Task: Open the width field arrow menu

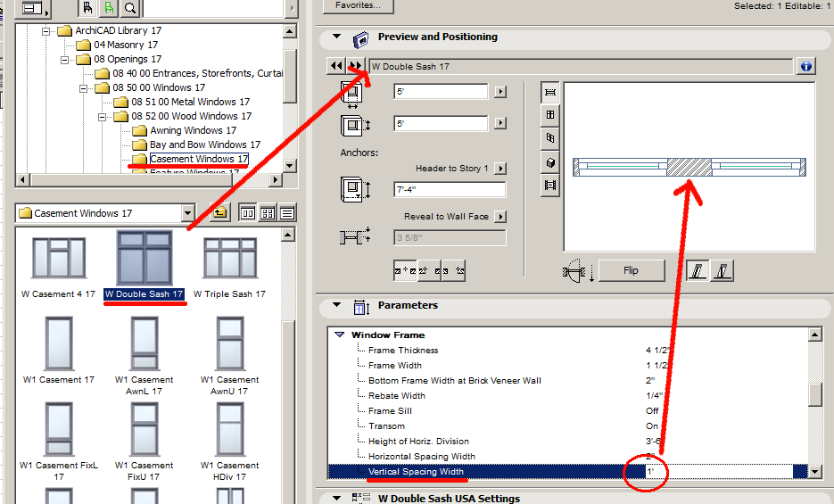Action: (500, 92)
